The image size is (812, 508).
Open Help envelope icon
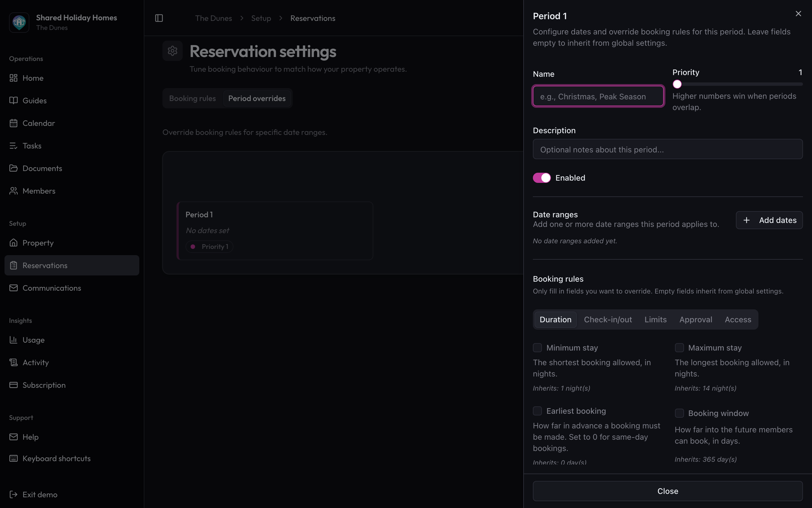(x=14, y=437)
